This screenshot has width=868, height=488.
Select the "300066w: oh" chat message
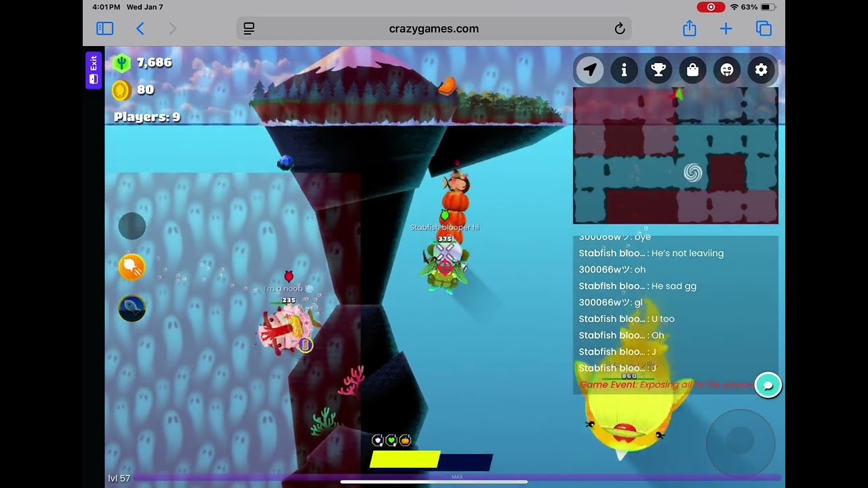(612, 270)
